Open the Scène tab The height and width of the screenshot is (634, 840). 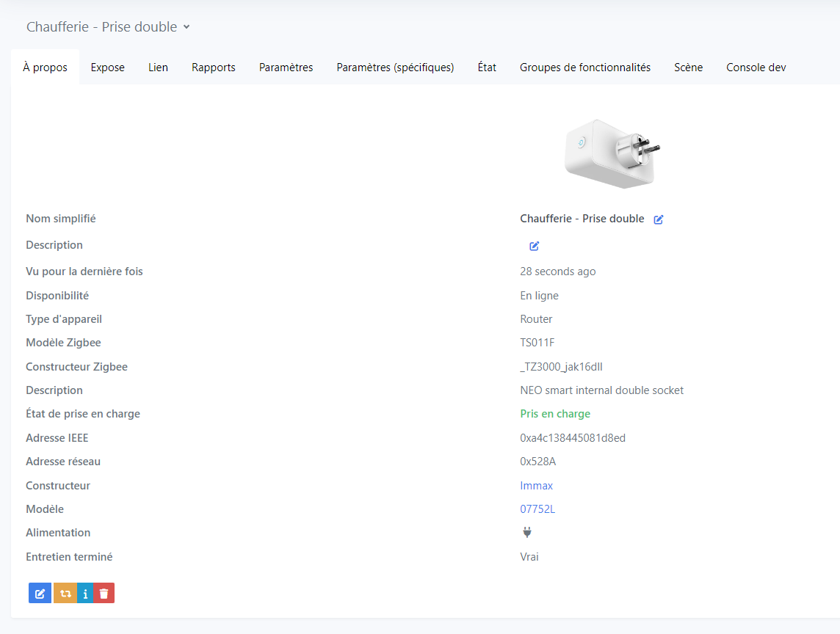(689, 68)
